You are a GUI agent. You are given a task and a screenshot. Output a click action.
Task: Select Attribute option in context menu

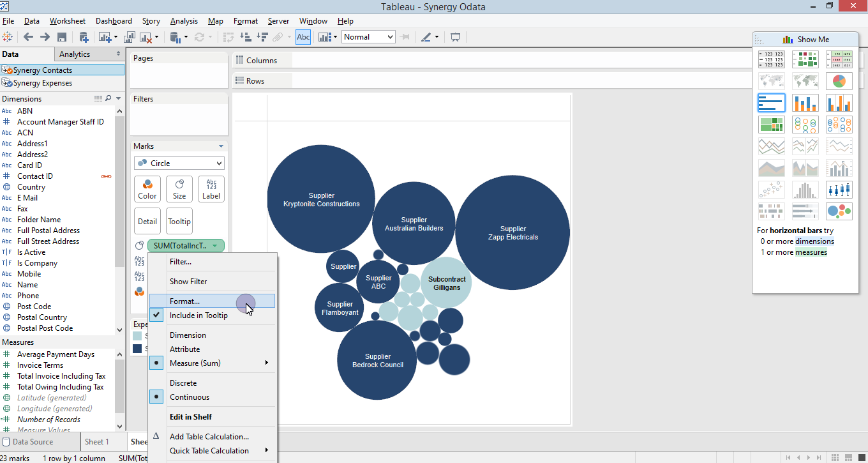tap(185, 349)
